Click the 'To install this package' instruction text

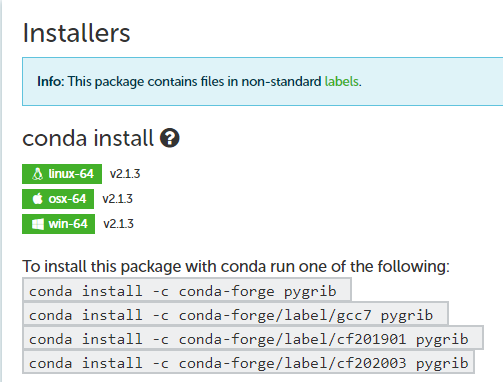coord(236,266)
